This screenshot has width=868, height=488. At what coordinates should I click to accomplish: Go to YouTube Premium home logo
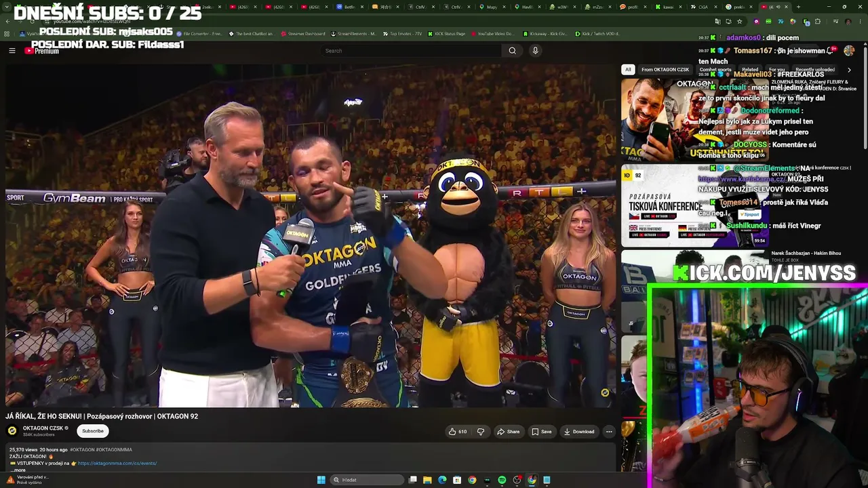pyautogui.click(x=42, y=51)
